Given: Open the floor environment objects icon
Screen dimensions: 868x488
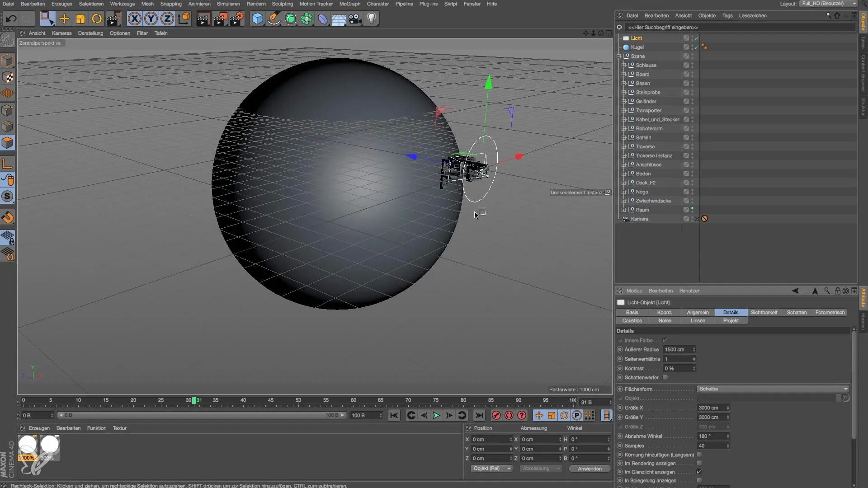Looking at the screenshot, I should 339,19.
